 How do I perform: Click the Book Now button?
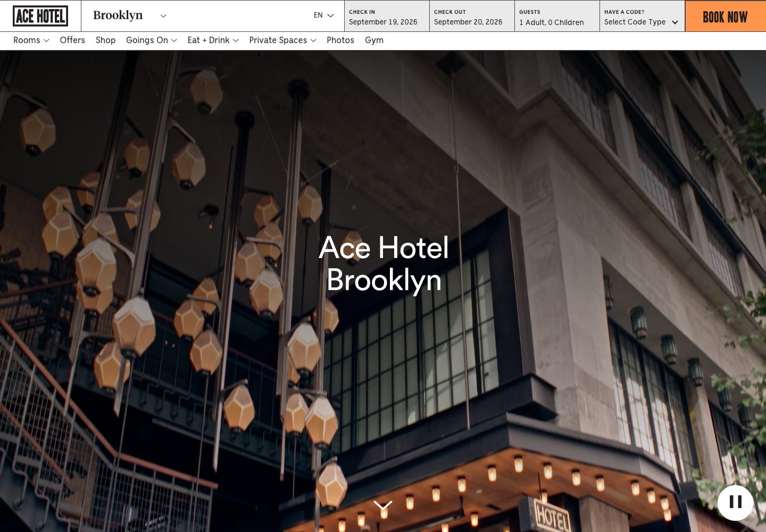click(726, 16)
